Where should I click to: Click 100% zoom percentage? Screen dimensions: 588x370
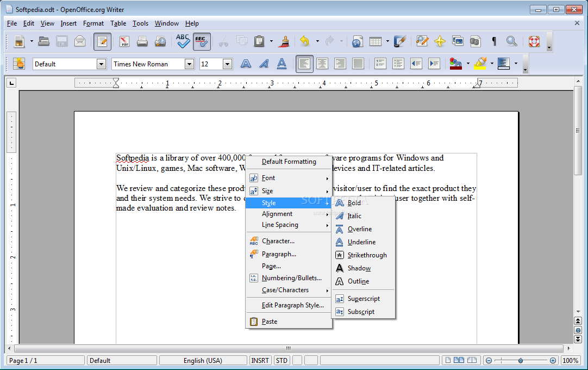point(571,361)
